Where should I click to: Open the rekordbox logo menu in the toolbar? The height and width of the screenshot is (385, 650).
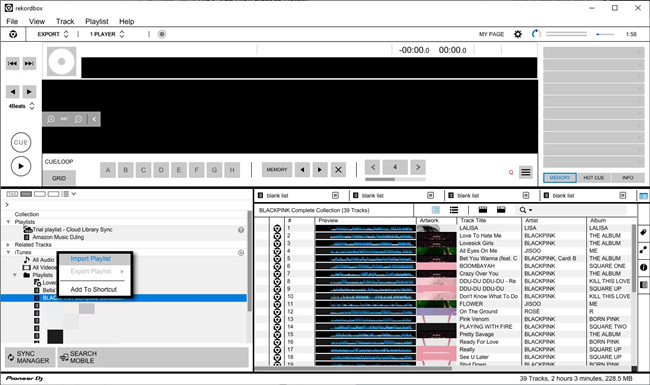click(x=13, y=34)
